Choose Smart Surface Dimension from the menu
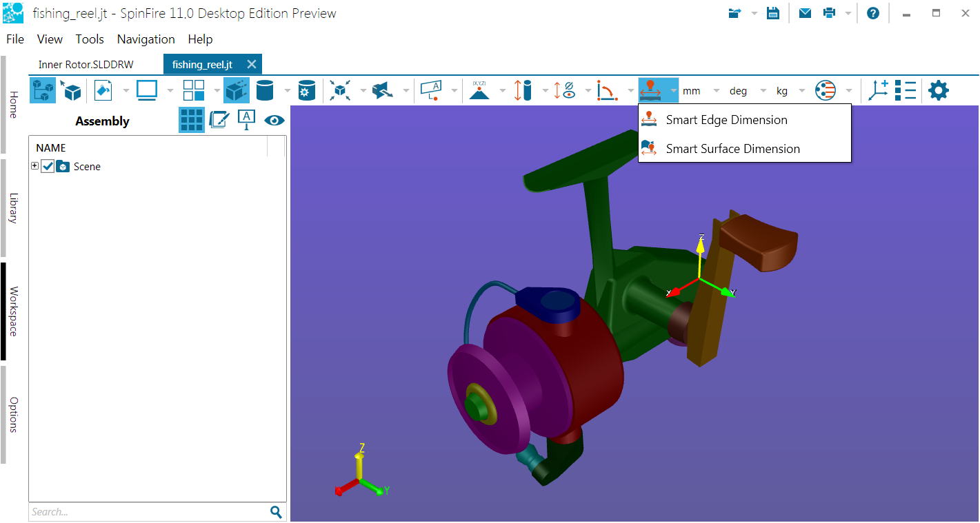 732,149
